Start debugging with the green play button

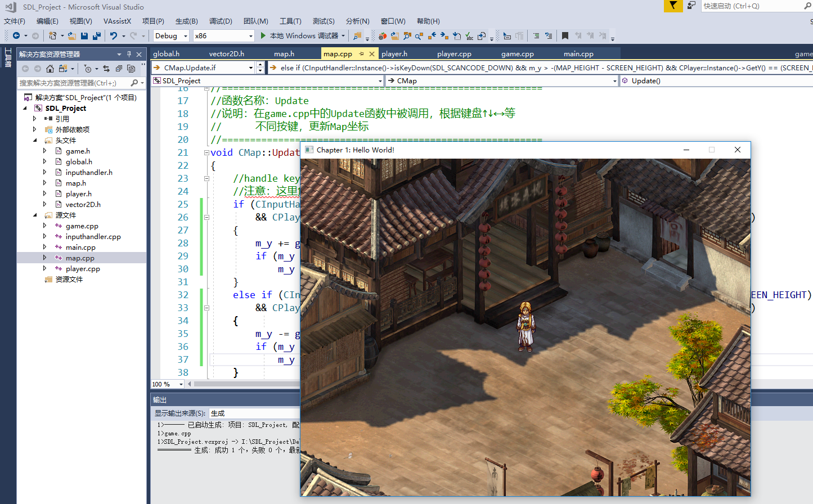pyautogui.click(x=263, y=36)
